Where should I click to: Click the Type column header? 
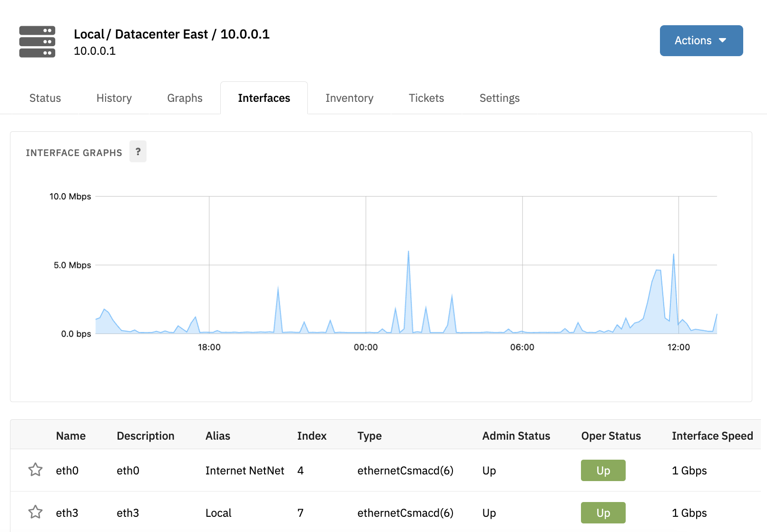point(370,436)
